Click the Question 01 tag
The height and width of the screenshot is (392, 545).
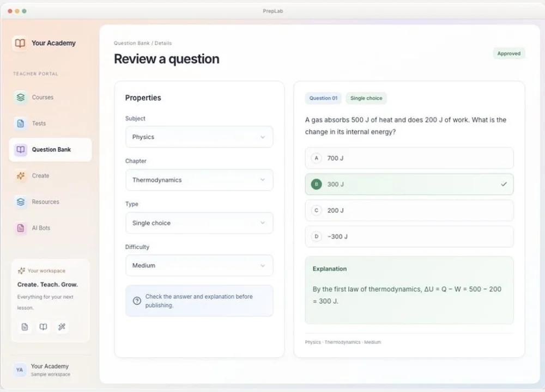[x=323, y=98]
